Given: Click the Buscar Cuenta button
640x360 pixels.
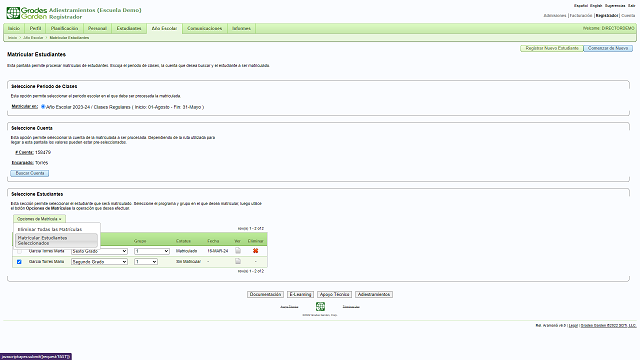Looking at the screenshot, I should tap(30, 173).
